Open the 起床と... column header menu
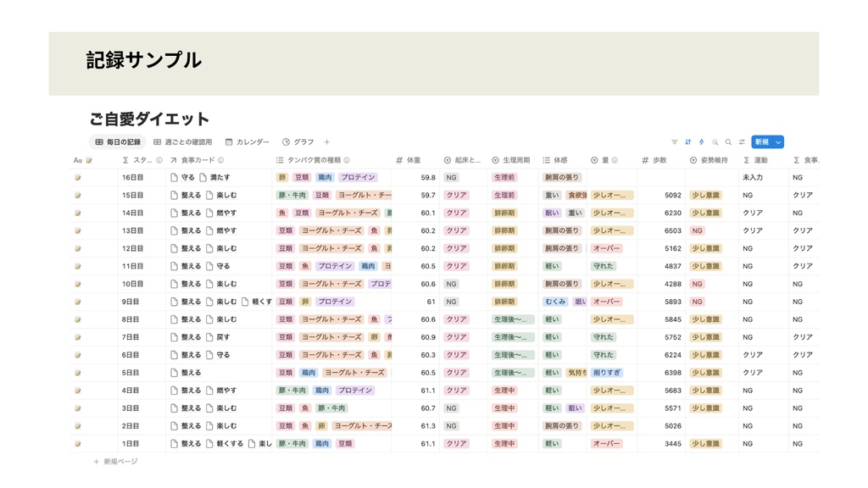The height and width of the screenshot is (488, 868). click(x=462, y=160)
